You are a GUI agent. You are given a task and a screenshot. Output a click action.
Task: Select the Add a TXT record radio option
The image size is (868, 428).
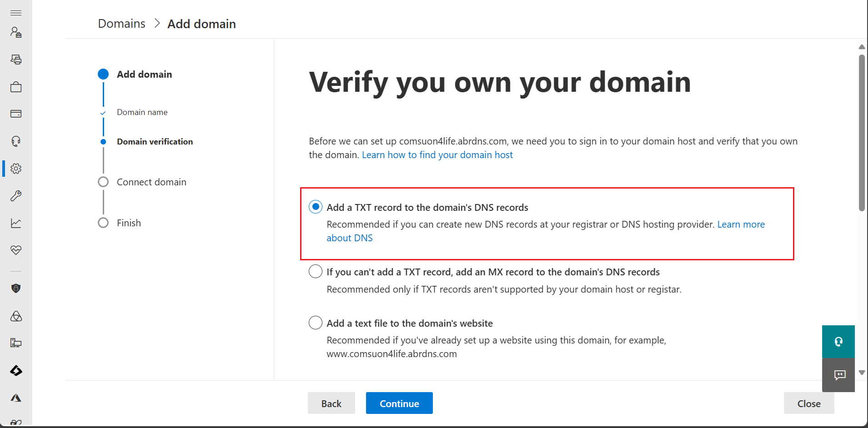pyautogui.click(x=316, y=207)
